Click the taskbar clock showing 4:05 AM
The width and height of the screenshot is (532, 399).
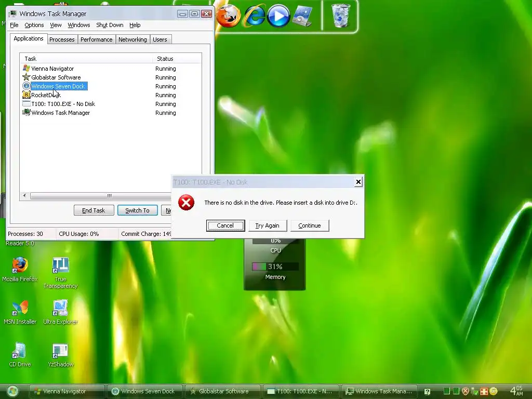tap(516, 391)
